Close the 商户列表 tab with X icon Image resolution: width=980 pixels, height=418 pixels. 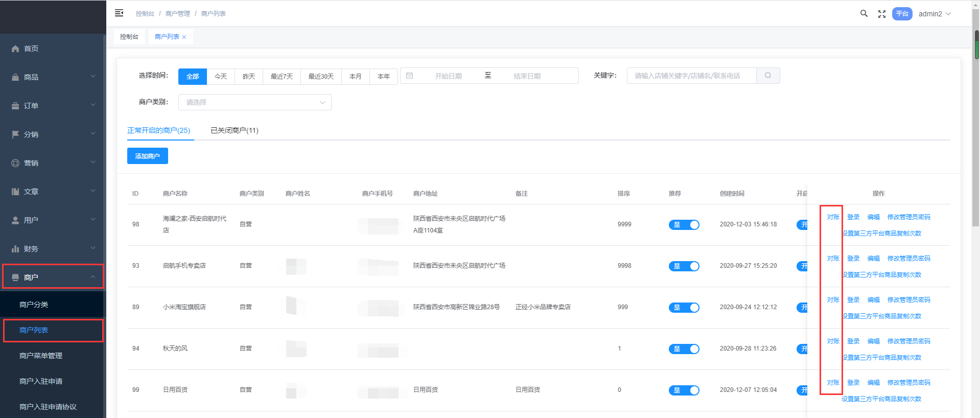[184, 37]
